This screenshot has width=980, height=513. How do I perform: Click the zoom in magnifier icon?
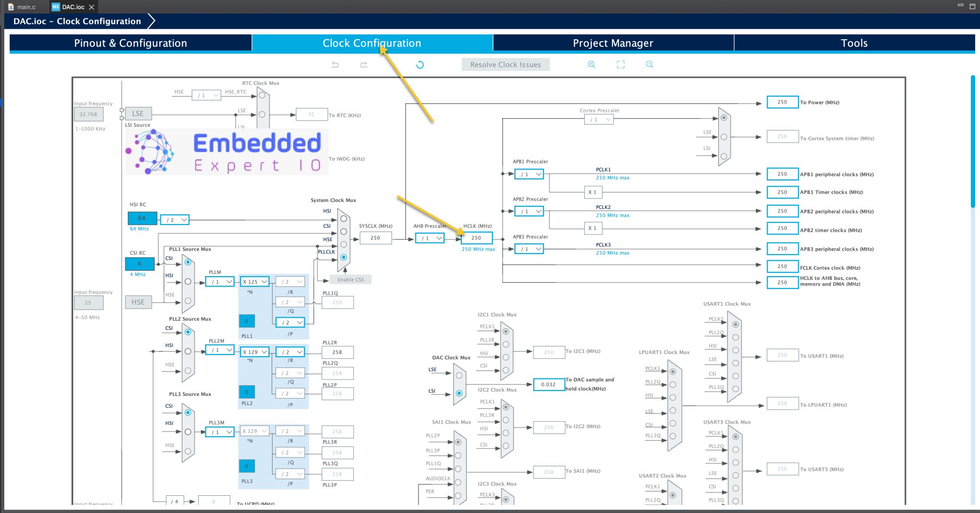coord(591,65)
